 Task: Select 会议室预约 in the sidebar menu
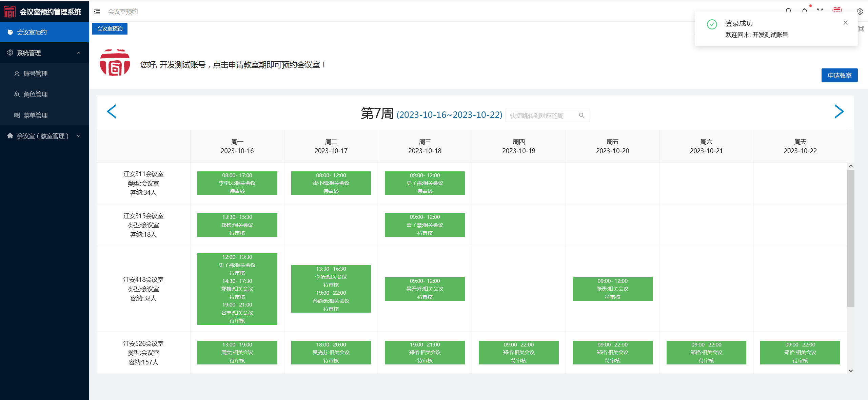click(x=32, y=32)
